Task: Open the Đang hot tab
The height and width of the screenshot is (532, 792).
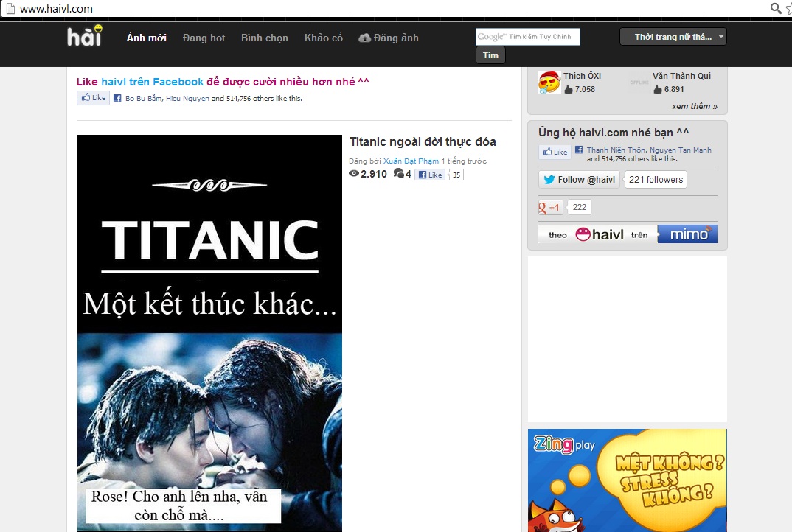Action: 204,38
